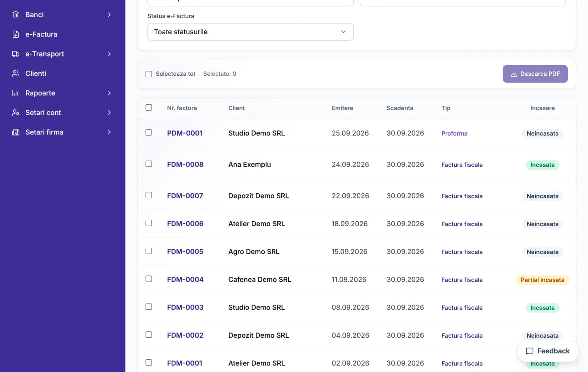Open invoice link FDM-0008

tap(185, 164)
